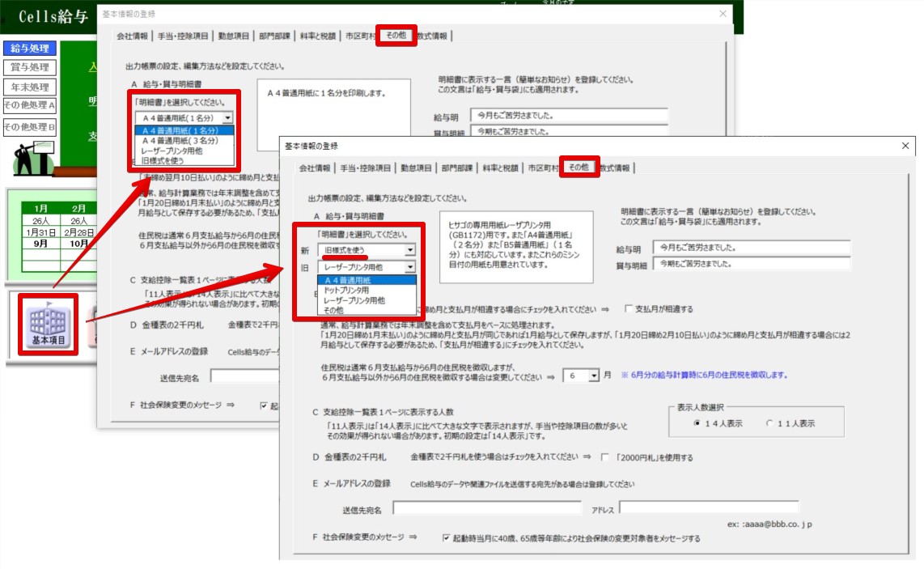Close the back 基本情報の登録 dialog
Viewport: 924px width, 569px height.
(x=723, y=14)
